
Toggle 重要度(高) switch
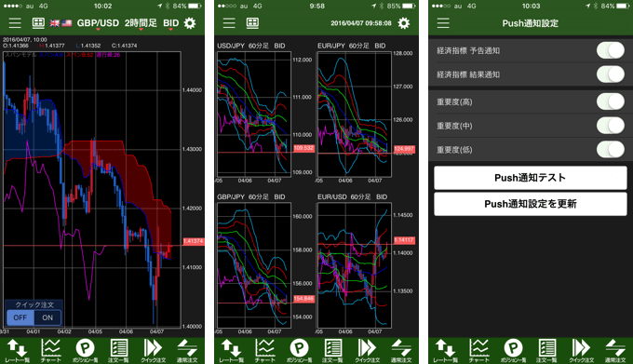pos(611,101)
